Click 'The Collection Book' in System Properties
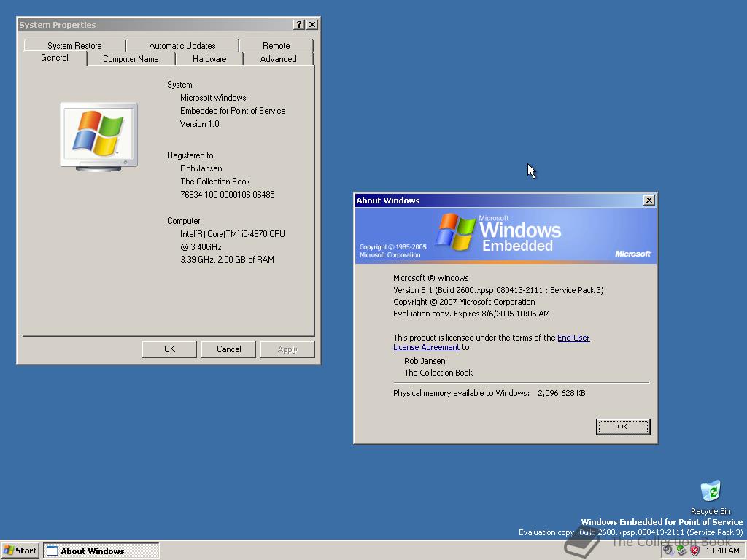The image size is (747, 560). point(215,182)
